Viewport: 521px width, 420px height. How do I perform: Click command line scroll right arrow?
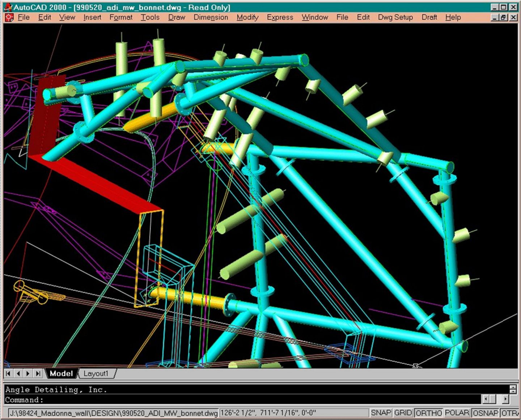click(505, 399)
